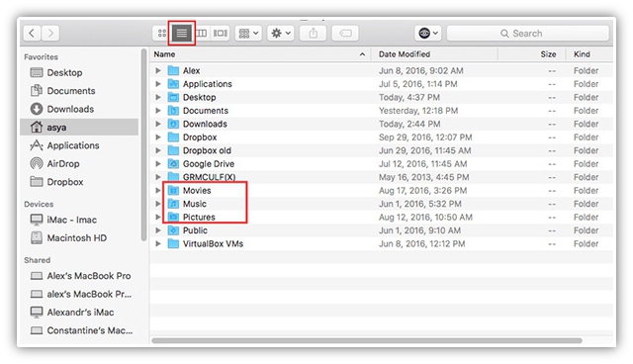Expand the Alex folder disclosure triangle

(x=158, y=70)
